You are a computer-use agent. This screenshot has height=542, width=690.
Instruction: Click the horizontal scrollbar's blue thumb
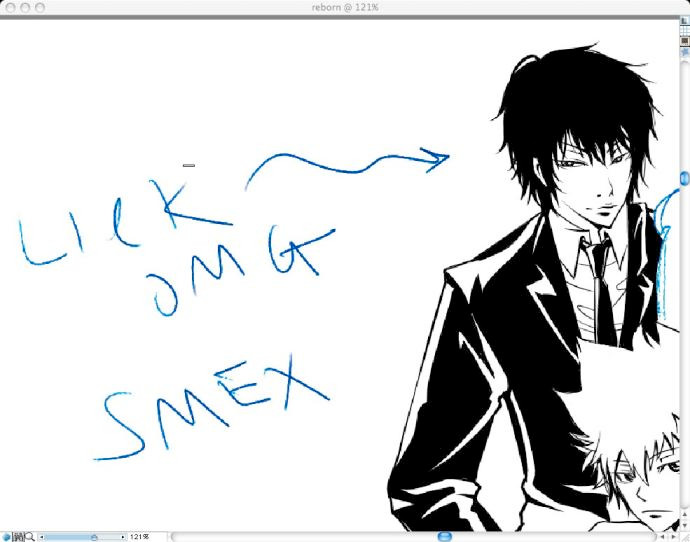[x=445, y=536]
